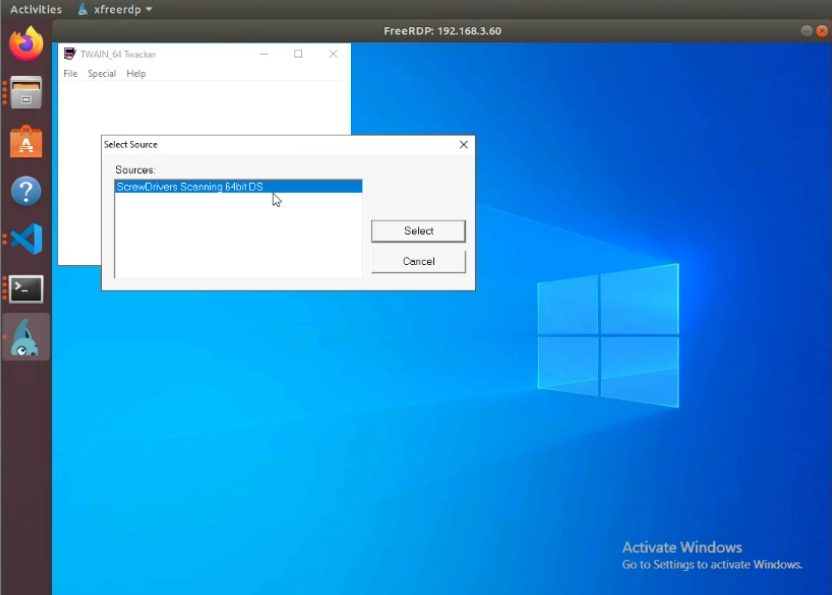
Task: Open Firefox from the Ubuntu dock
Action: point(25,46)
